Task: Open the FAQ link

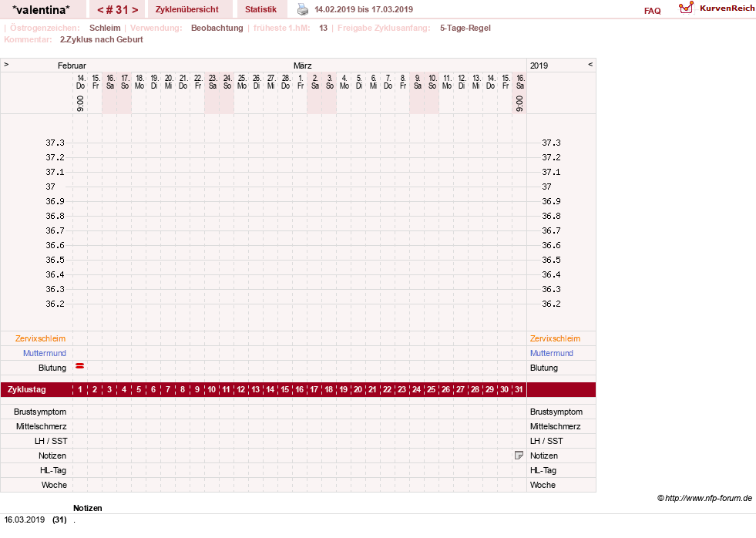Action: point(652,11)
